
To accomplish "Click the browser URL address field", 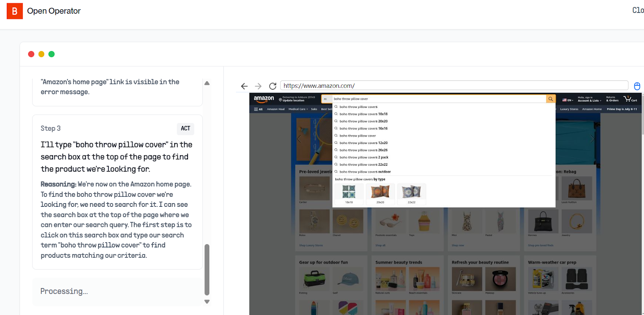I will (454, 86).
